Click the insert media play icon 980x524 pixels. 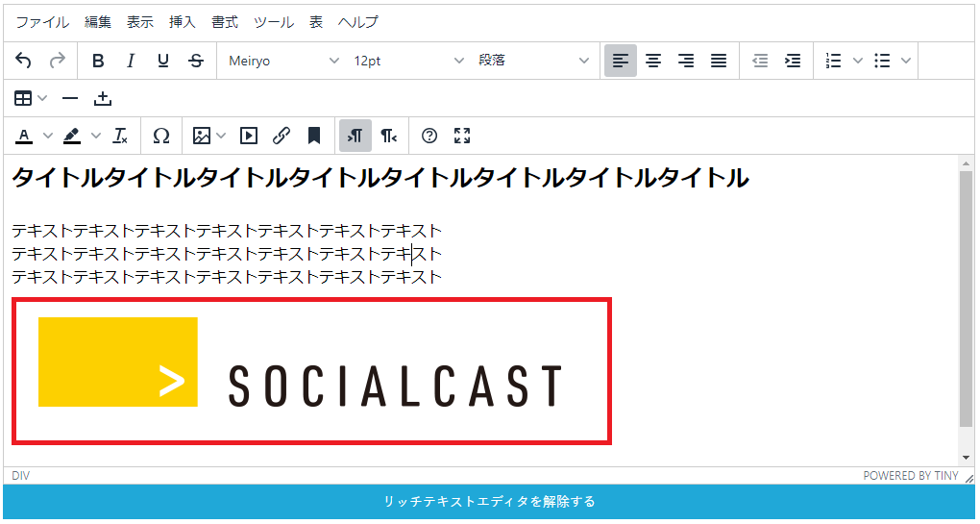[249, 136]
